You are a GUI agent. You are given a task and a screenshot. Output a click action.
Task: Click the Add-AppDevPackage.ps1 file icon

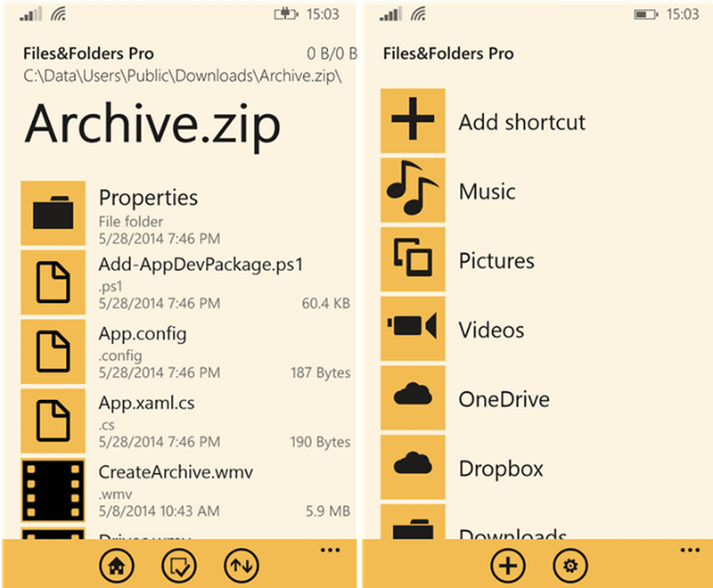pyautogui.click(x=53, y=282)
